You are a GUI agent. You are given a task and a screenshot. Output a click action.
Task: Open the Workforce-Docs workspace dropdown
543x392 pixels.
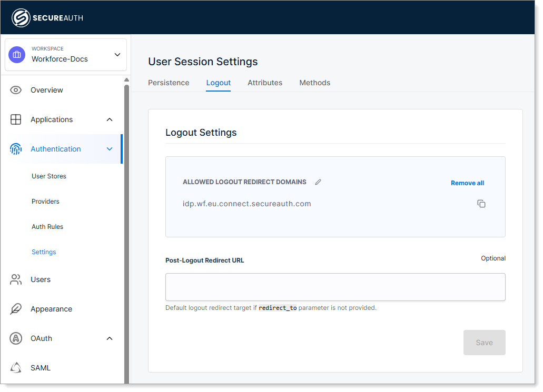point(117,54)
